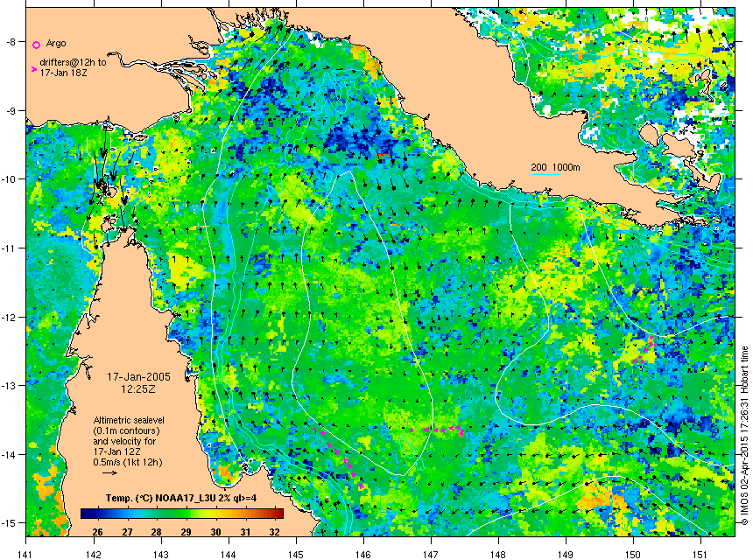Image resolution: width=753 pixels, height=560 pixels.
Task: Click the '17-Jan 12Z' caption line
Action: coord(117,451)
